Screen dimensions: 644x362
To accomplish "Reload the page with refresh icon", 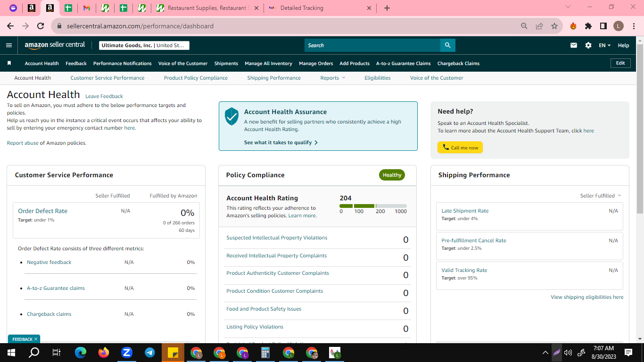I will (41, 26).
